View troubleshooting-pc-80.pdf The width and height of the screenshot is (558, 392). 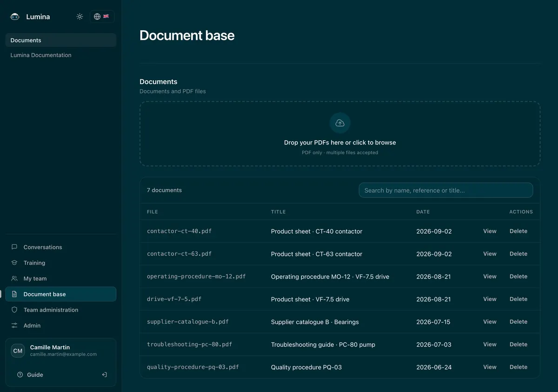click(490, 345)
